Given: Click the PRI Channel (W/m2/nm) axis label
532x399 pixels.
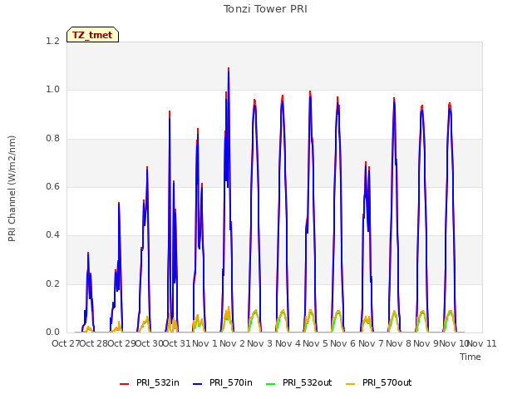Looking at the screenshot, I should 12,189.
